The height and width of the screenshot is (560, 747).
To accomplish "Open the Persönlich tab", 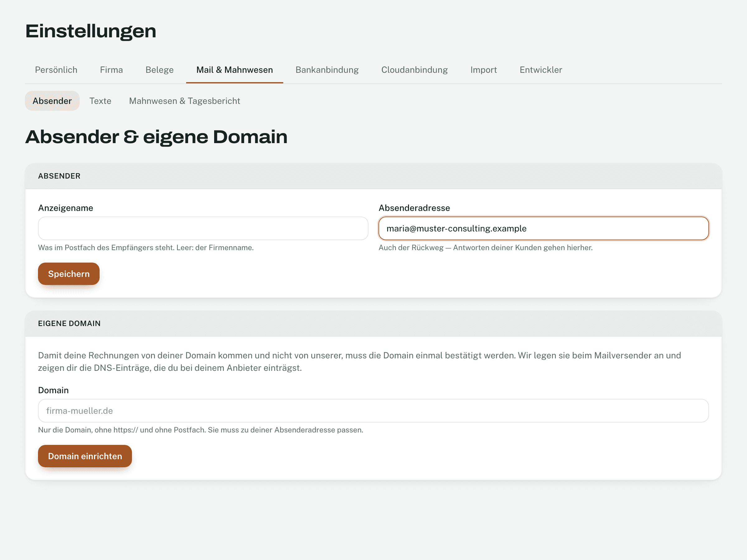I will point(56,70).
